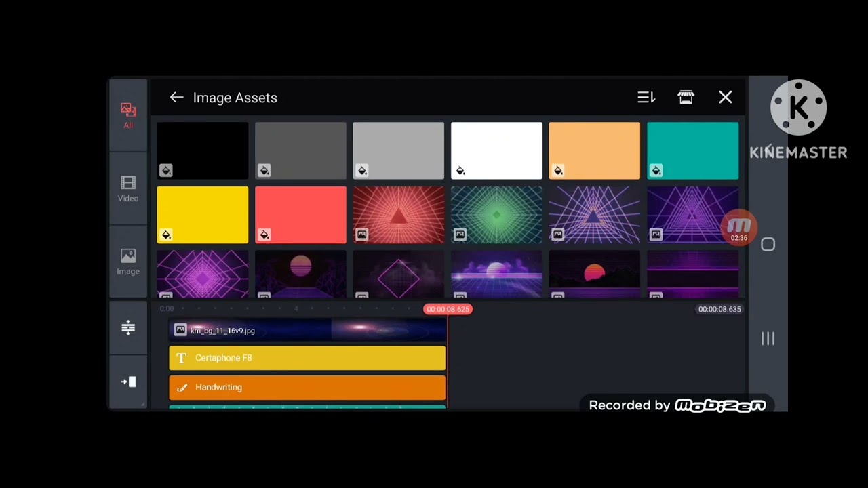The width and height of the screenshot is (868, 488).
Task: Click the total duration 00:00:08.635
Action: tap(719, 309)
